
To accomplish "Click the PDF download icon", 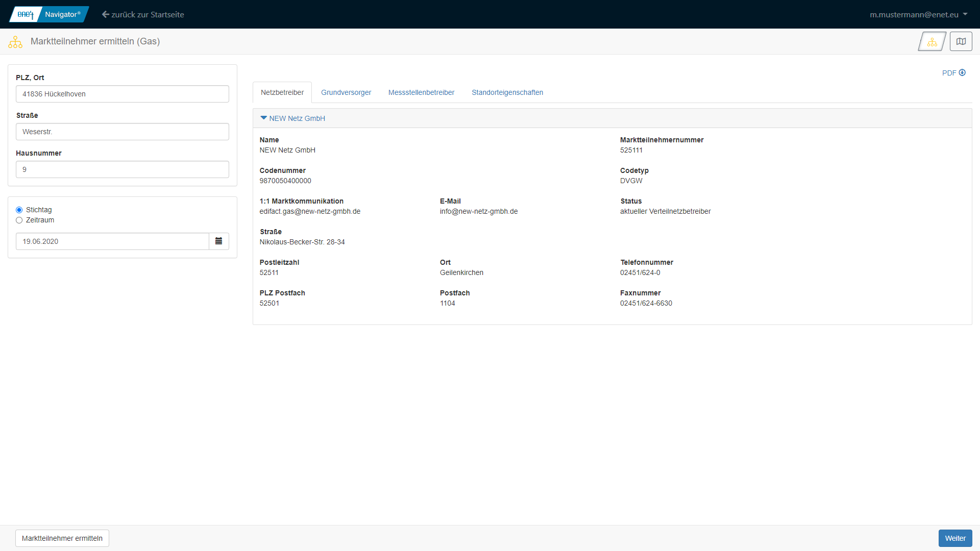I will (x=962, y=72).
